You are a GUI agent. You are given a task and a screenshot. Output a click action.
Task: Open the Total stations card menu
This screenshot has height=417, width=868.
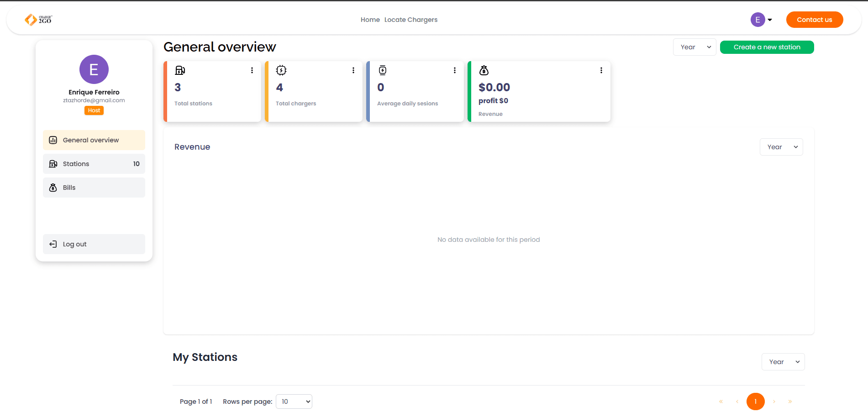click(x=252, y=70)
